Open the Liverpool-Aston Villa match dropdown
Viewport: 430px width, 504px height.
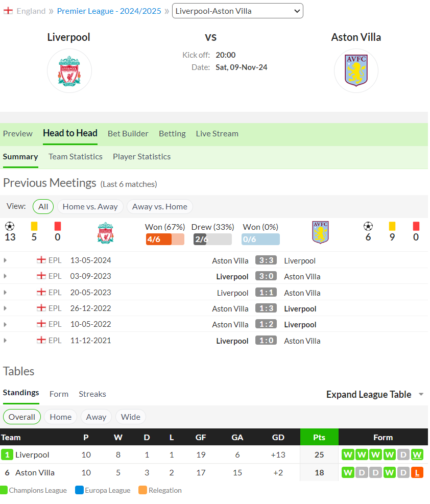coord(237,11)
